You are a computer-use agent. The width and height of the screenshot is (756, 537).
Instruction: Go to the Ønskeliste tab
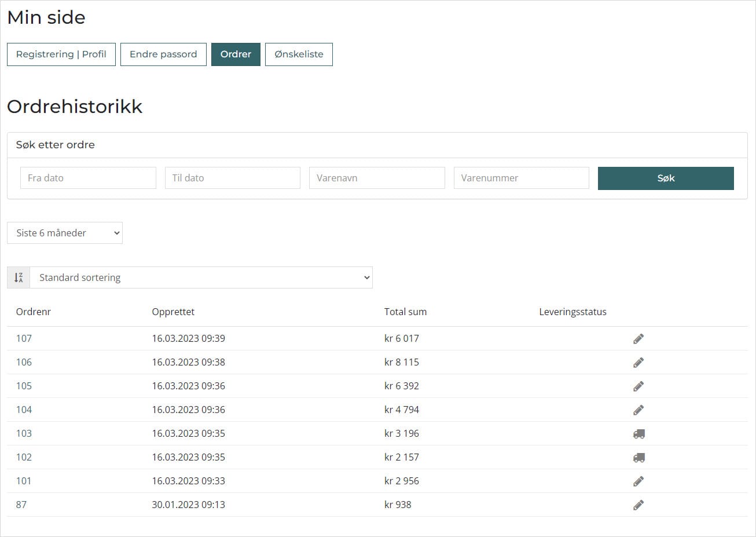point(299,54)
